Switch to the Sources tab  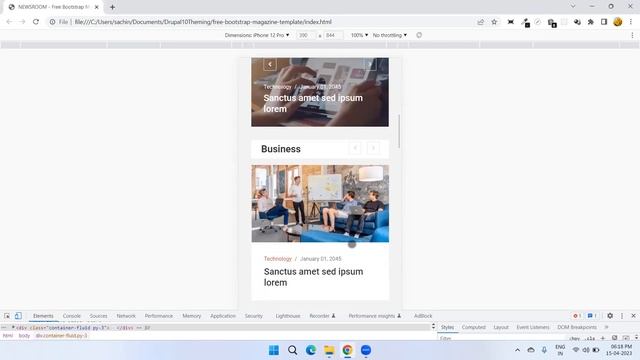pos(98,316)
